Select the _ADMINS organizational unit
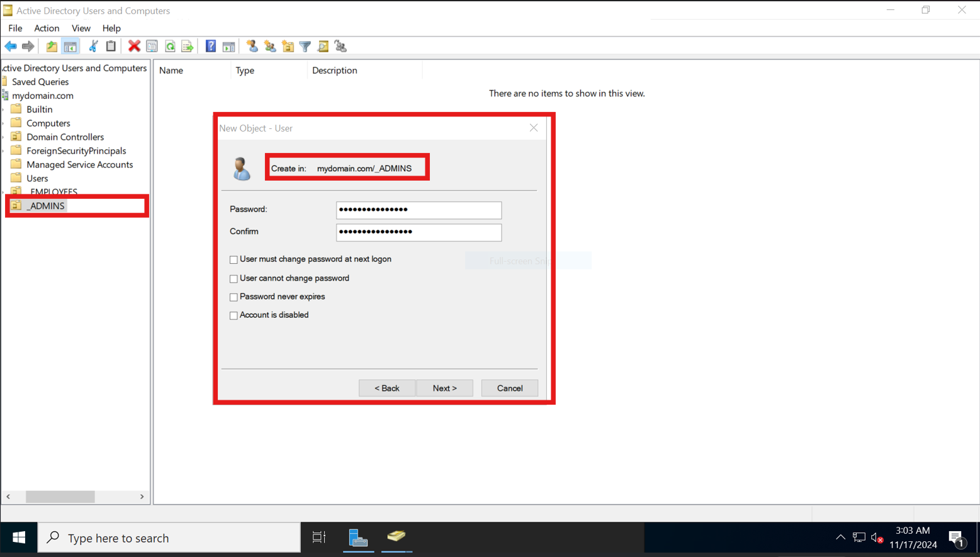This screenshot has width=980, height=557. click(x=45, y=206)
